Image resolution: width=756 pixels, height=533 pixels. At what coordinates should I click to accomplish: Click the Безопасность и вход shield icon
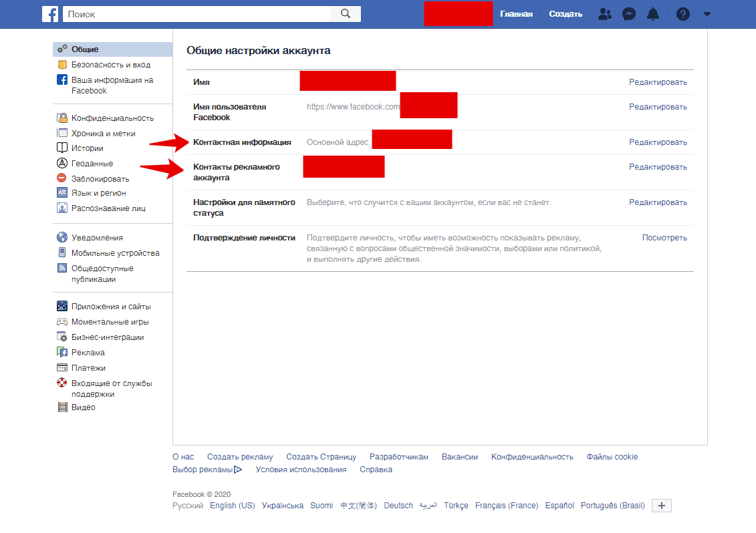pyautogui.click(x=62, y=64)
